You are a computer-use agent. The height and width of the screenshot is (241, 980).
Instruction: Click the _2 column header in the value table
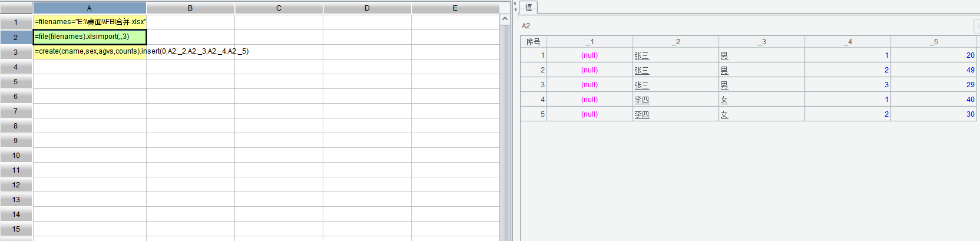[x=676, y=42]
